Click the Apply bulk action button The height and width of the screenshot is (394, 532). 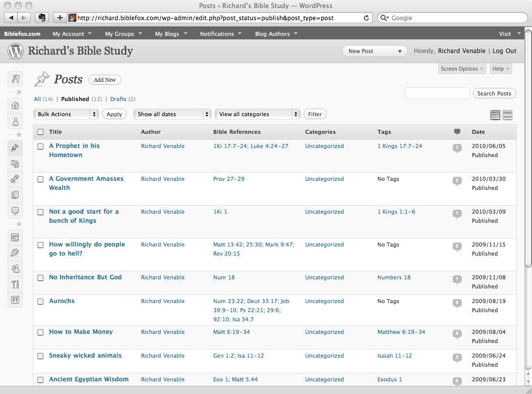[114, 114]
